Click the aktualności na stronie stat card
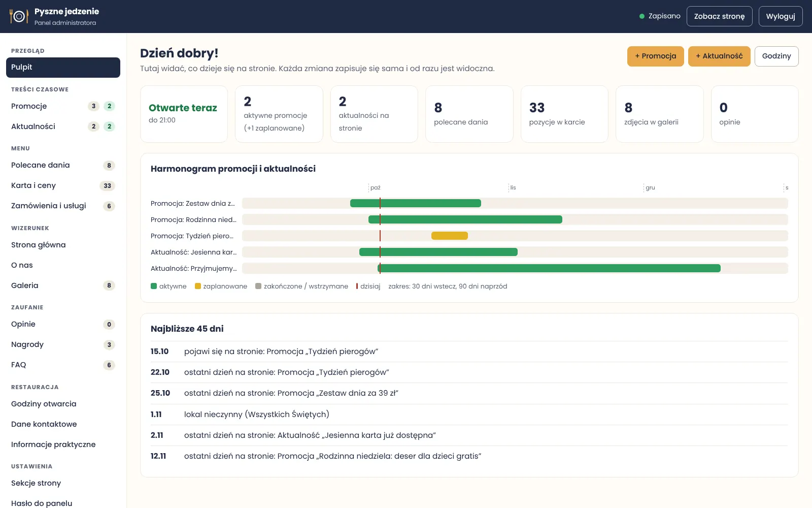Viewport: 812px width, 508px height. point(374,114)
